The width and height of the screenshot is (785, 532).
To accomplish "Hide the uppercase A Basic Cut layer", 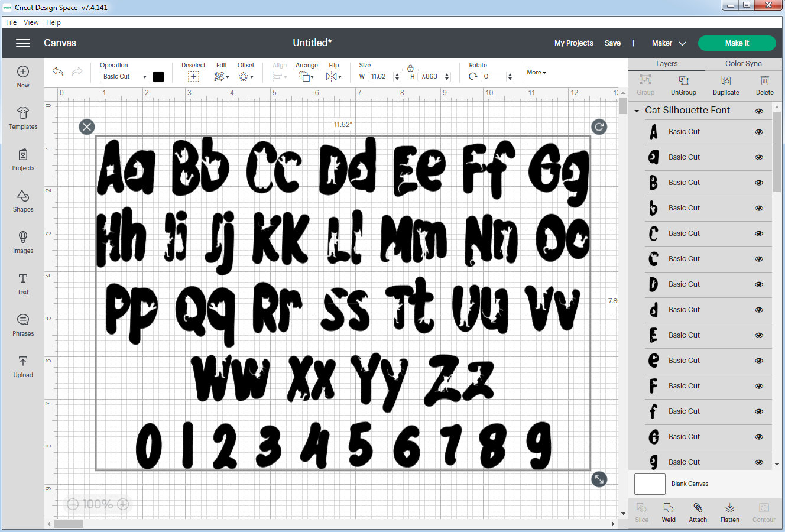I will click(x=758, y=132).
